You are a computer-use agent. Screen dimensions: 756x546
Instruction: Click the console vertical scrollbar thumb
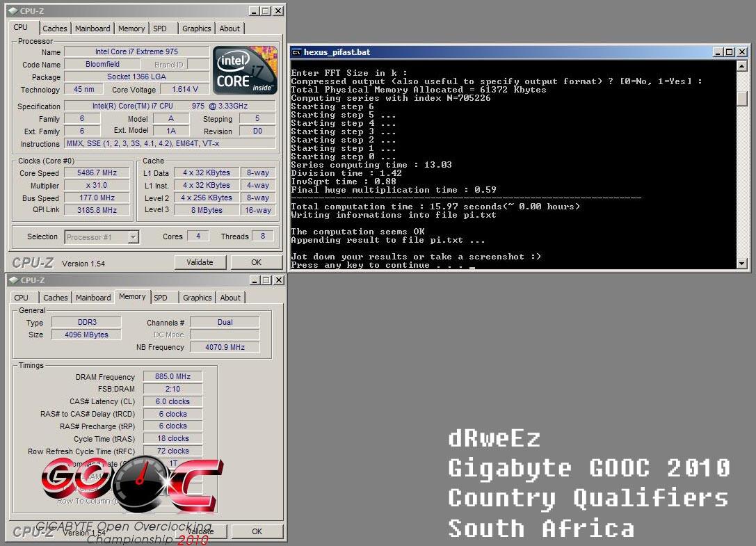coord(742,98)
